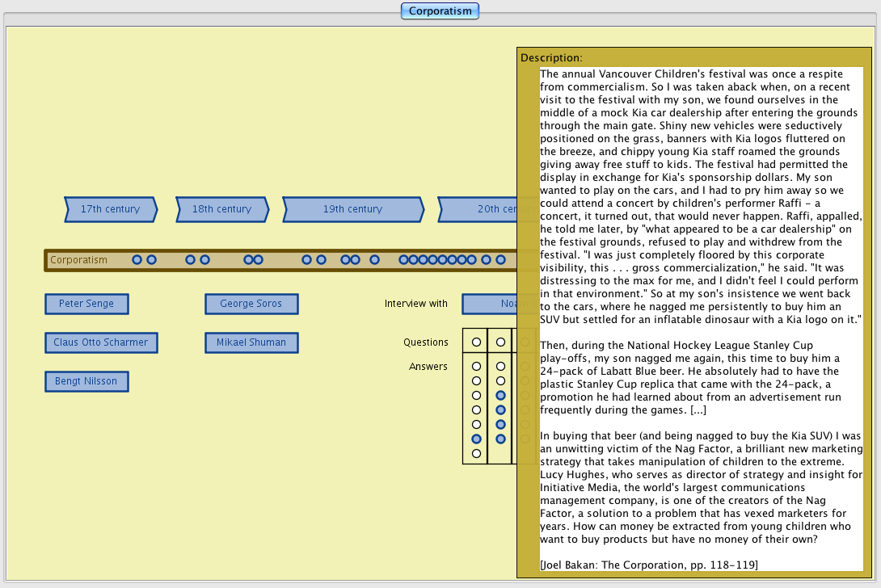Choose Mikael Shuman
This screenshot has height=588, width=881.
(251, 342)
